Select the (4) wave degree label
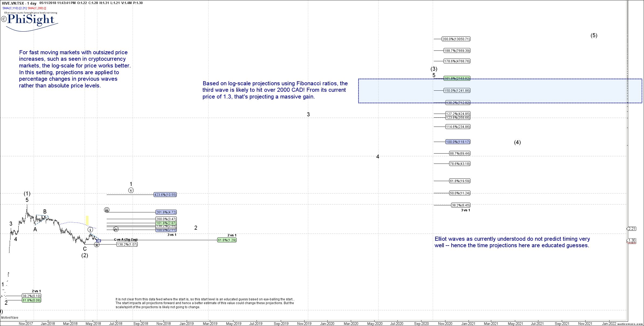 tap(517, 142)
